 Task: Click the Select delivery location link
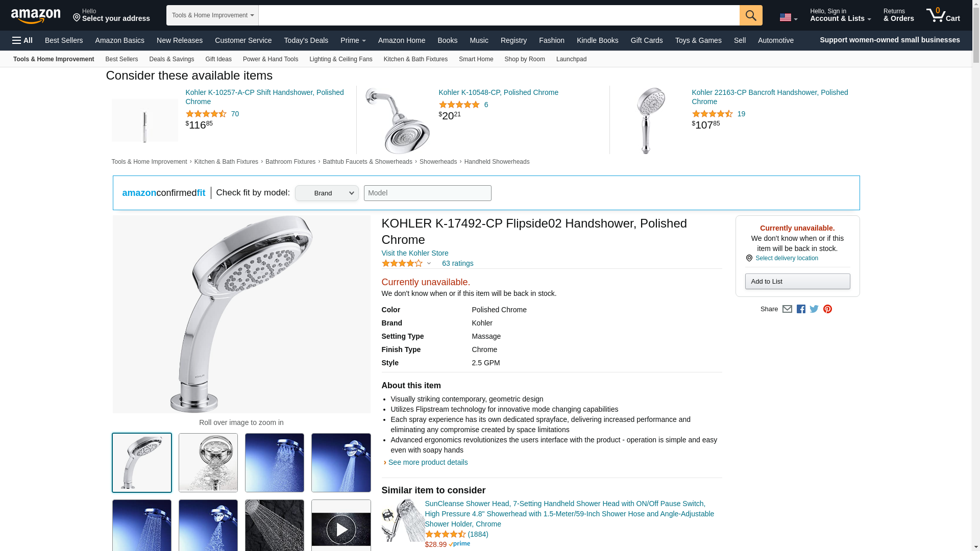[787, 258]
